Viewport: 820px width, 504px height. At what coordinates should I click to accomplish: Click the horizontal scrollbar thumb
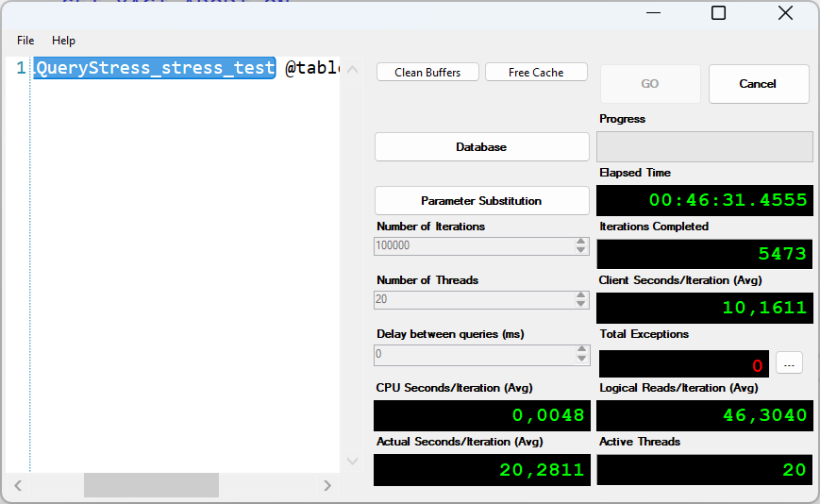coord(151,485)
